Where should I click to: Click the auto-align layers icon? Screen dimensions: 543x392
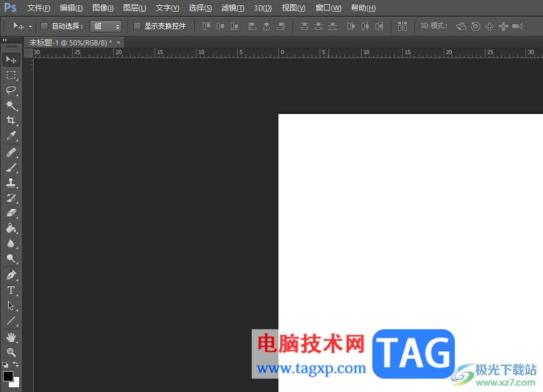pos(402,26)
